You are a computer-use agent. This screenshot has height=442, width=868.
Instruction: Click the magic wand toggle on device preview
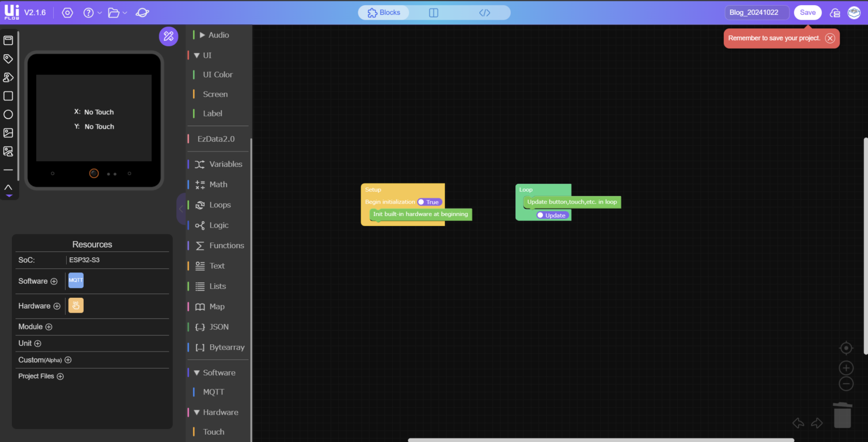pyautogui.click(x=168, y=36)
